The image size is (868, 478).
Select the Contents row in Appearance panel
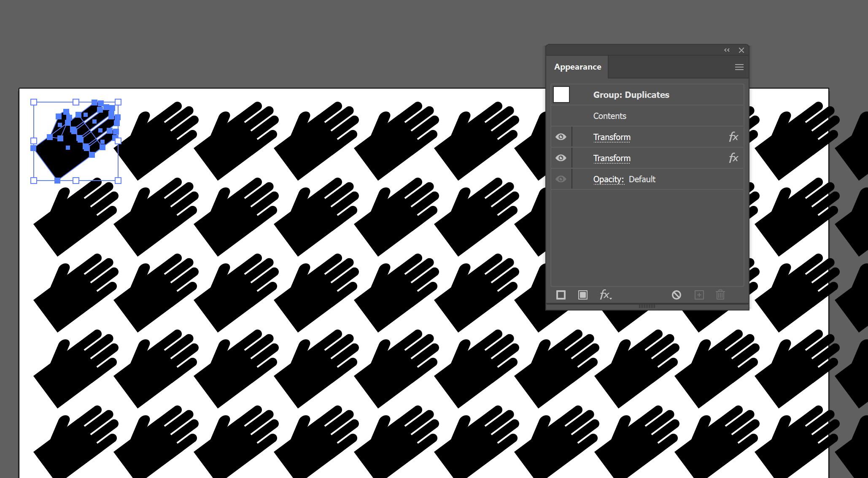(609, 116)
